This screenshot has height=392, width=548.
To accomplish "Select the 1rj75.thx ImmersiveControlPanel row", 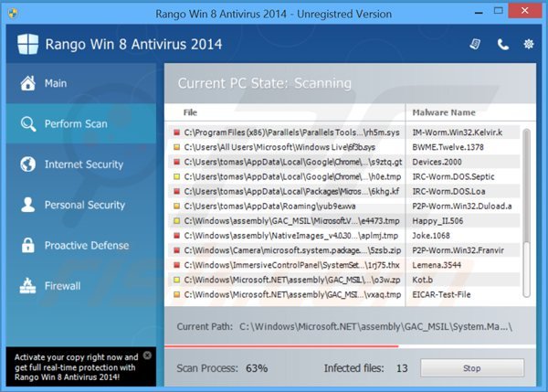I will pos(344,265).
